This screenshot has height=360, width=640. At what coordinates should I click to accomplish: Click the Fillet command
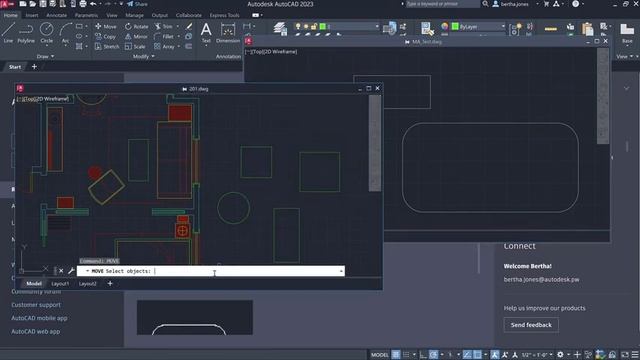(164, 36)
